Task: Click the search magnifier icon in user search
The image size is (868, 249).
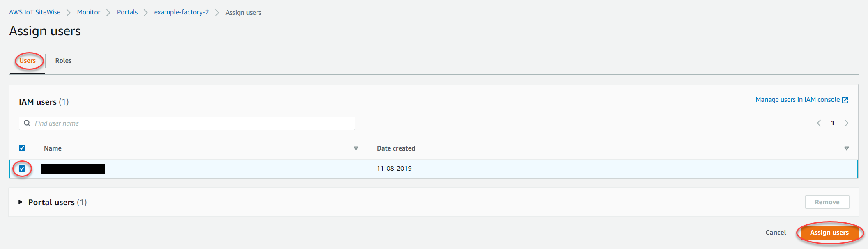Action: click(27, 123)
